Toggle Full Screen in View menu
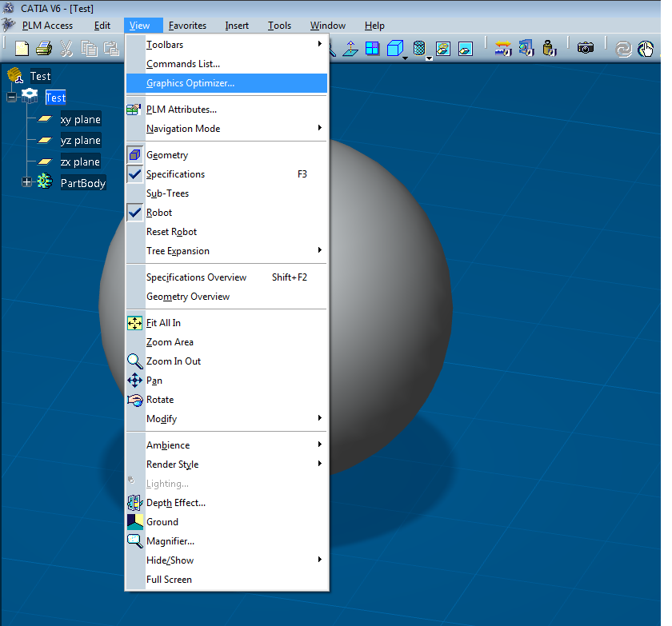Screen dimensions: 672x626 point(226,580)
